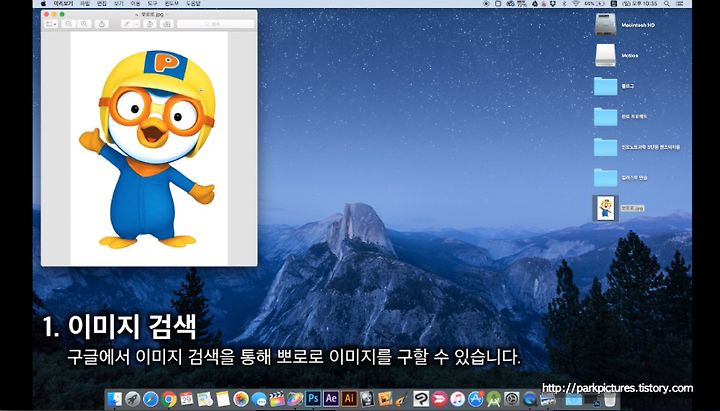
Task: Launch Photoshop from the Dock
Action: 313,399
